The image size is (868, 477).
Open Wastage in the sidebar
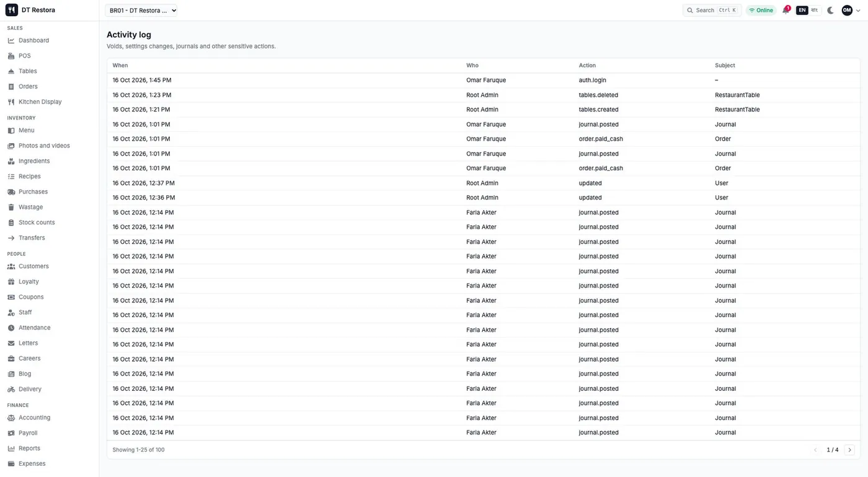click(x=31, y=207)
